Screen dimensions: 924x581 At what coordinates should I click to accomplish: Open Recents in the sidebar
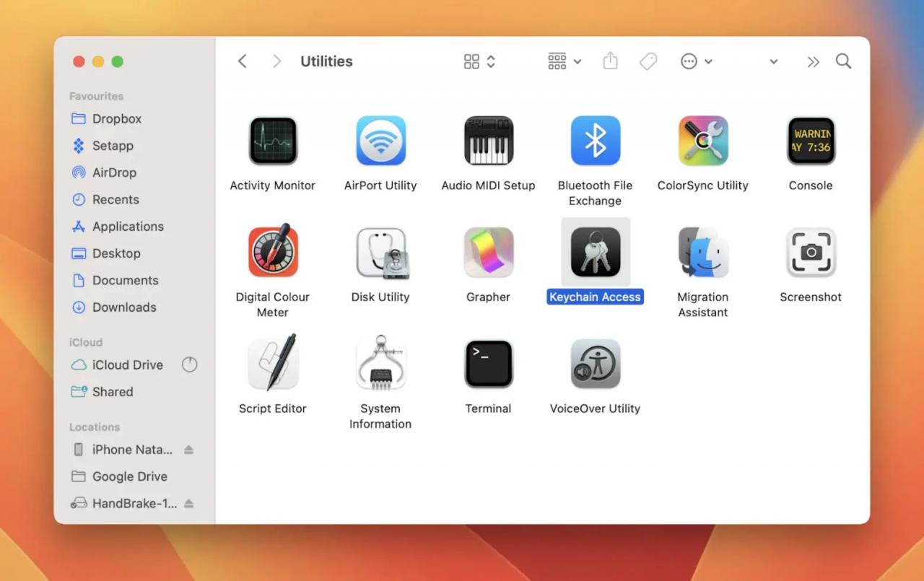coord(115,199)
